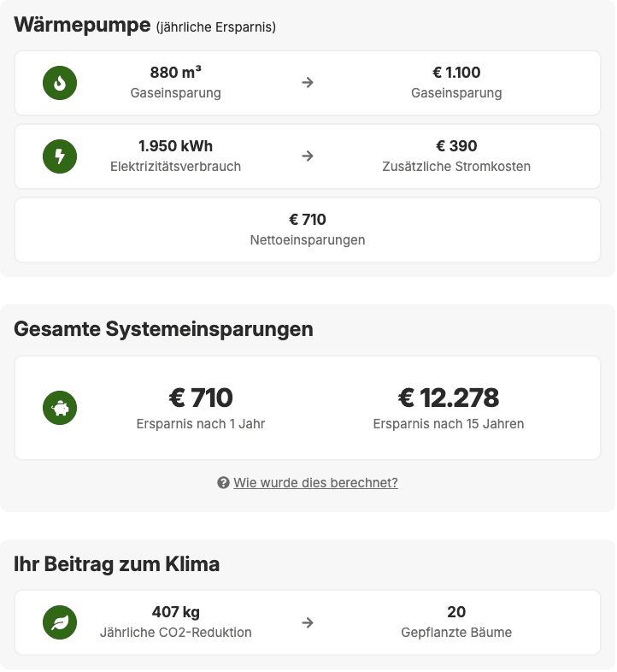This screenshot has width=617, height=672.
Task: Click the arrow in the gas savings row
Action: pos(308,83)
